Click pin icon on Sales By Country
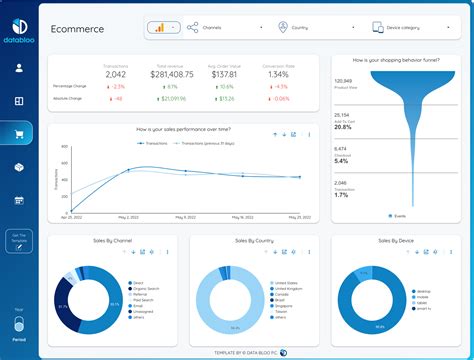This screenshot has height=360, width=474. click(x=293, y=252)
